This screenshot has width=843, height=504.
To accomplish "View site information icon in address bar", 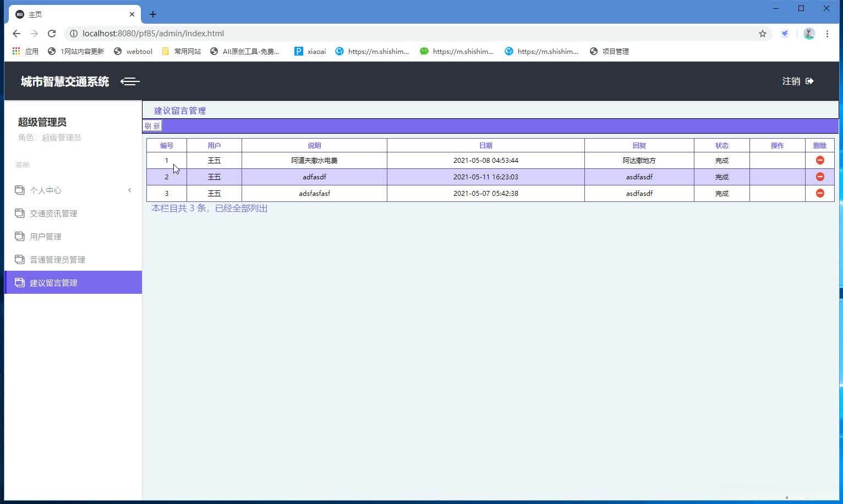I will [x=73, y=34].
